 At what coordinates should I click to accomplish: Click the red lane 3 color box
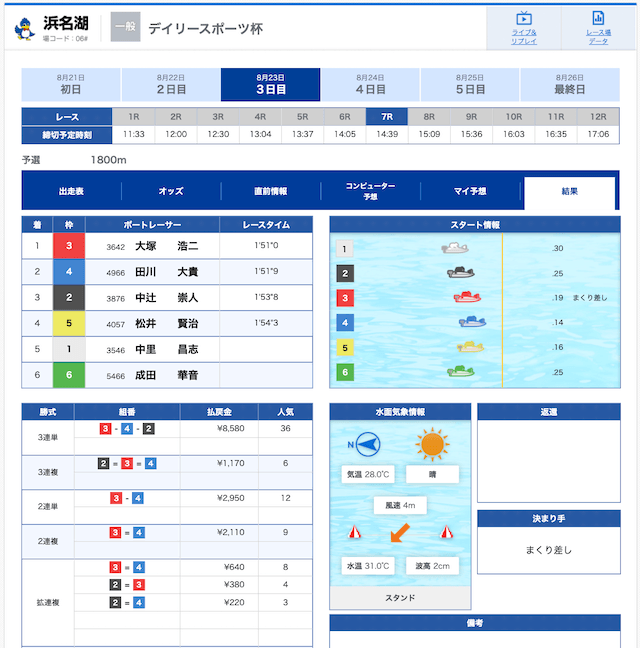click(x=69, y=246)
